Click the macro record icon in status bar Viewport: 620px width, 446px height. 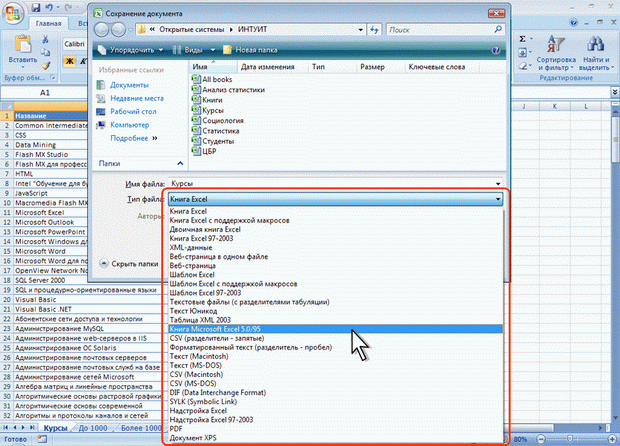pos(42,439)
